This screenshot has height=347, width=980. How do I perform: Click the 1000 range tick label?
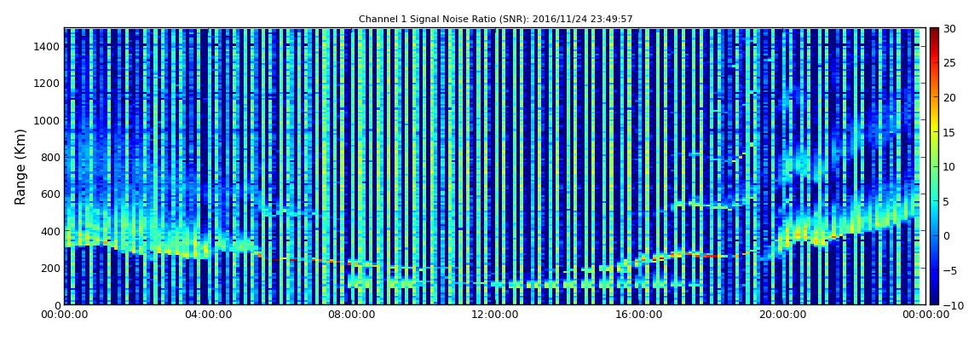point(47,120)
